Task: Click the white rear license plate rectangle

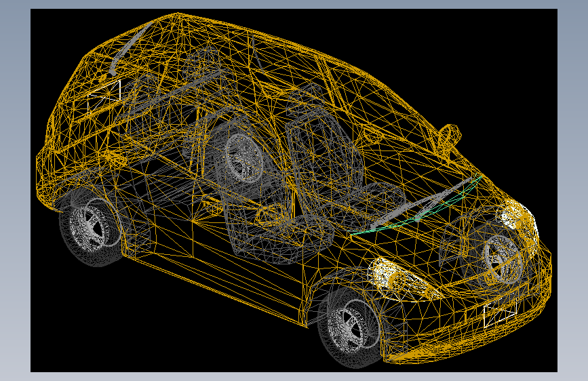Action: click(x=104, y=96)
